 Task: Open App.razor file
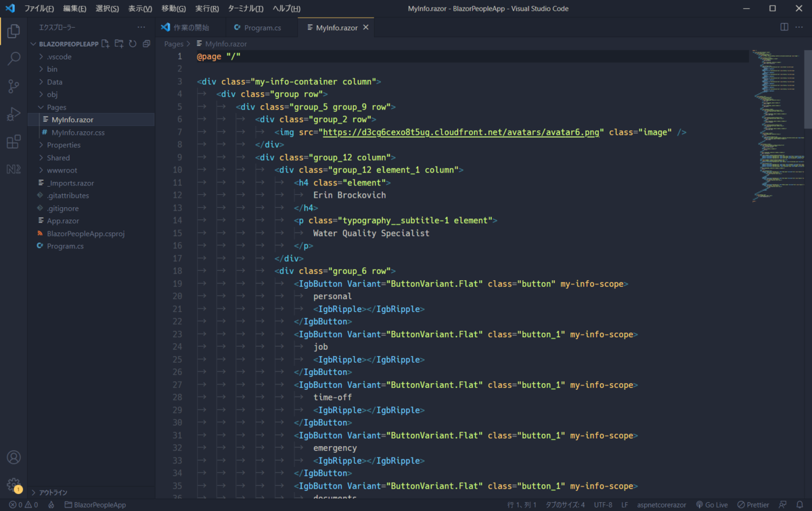(63, 221)
